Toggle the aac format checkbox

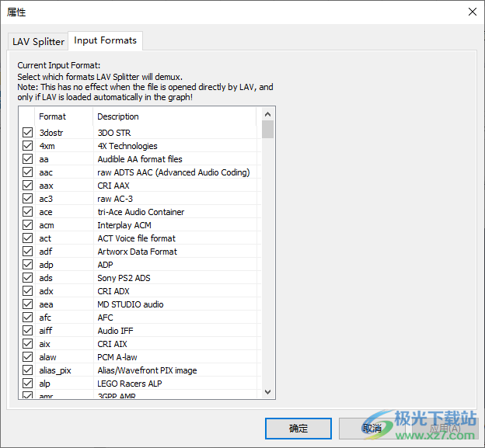[x=27, y=172]
